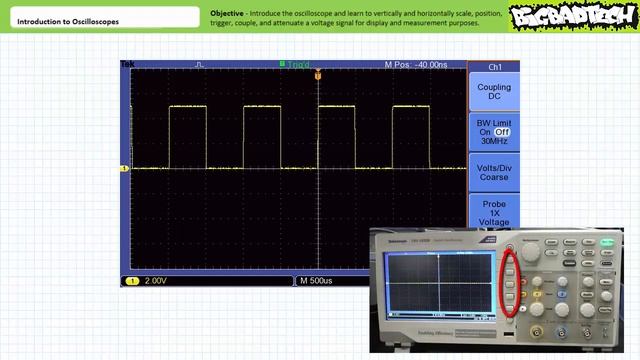Click the orange trigger position marker
The image size is (640, 360).
[x=318, y=75]
